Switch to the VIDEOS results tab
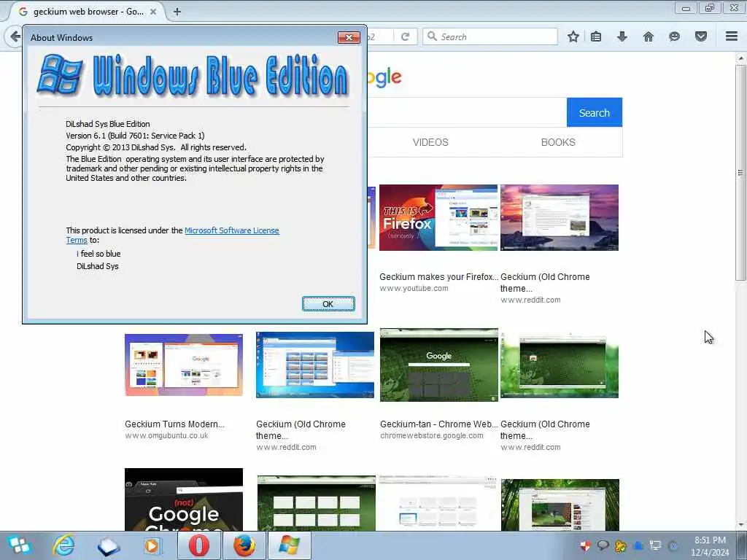Screen dimensions: 747x560 pyautogui.click(x=430, y=142)
